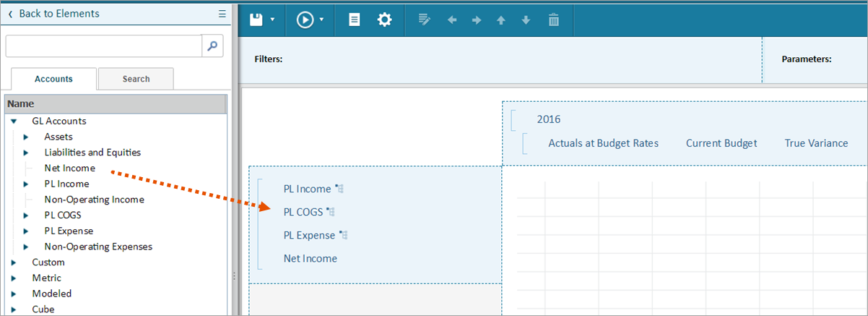Screen dimensions: 868x316
Task: Expand Liabilities and Equities node
Action: [x=26, y=153]
